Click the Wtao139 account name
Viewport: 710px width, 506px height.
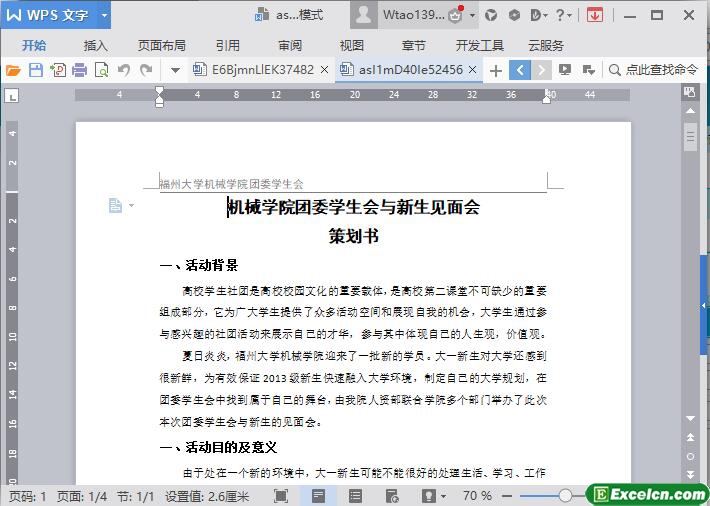413,15
